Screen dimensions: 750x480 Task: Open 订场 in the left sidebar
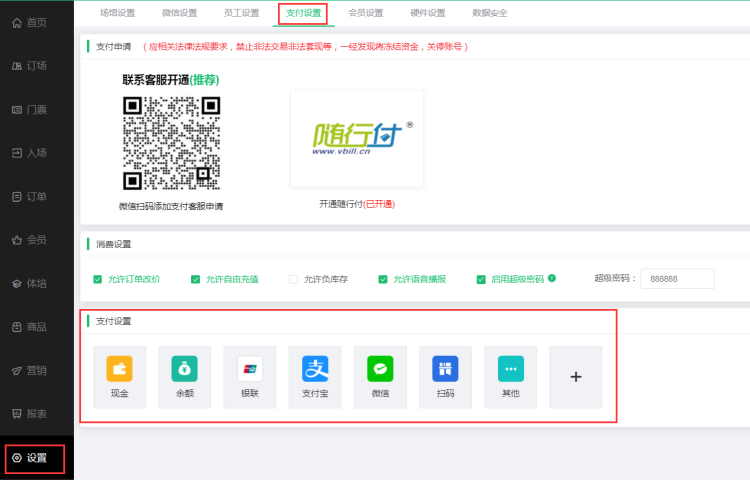point(36,66)
